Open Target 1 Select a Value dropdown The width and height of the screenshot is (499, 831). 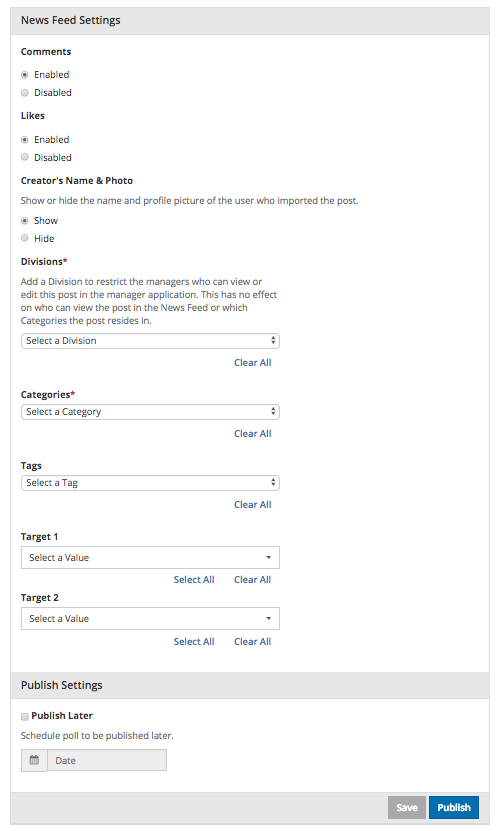pyautogui.click(x=150, y=558)
